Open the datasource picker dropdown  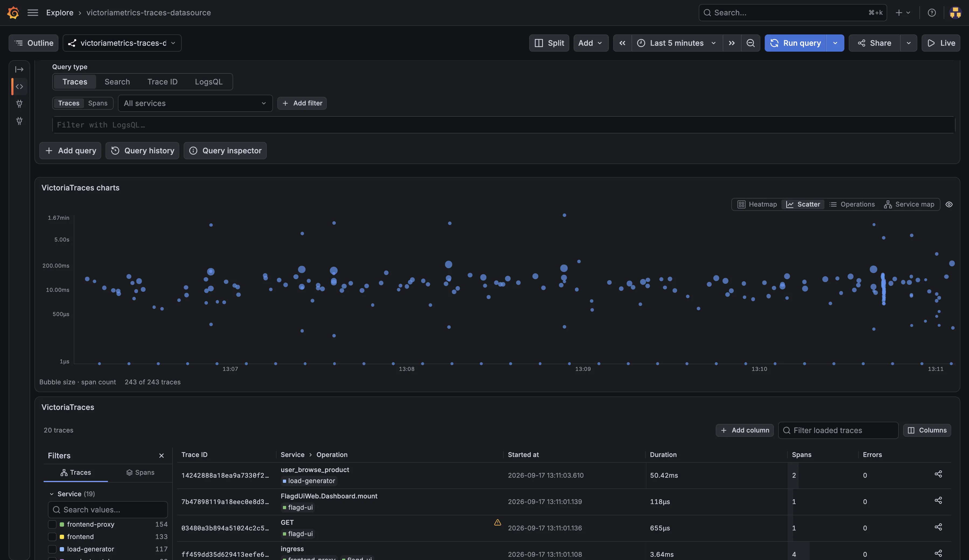[122, 43]
